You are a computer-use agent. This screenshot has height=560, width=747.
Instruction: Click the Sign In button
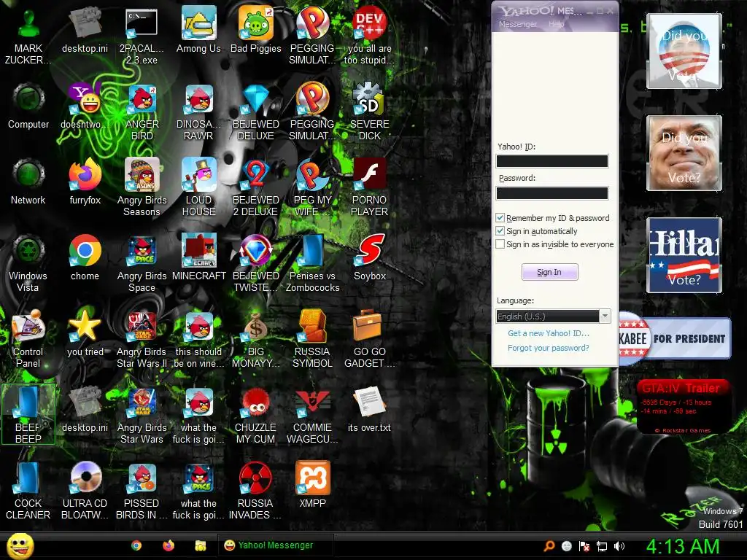(x=550, y=272)
